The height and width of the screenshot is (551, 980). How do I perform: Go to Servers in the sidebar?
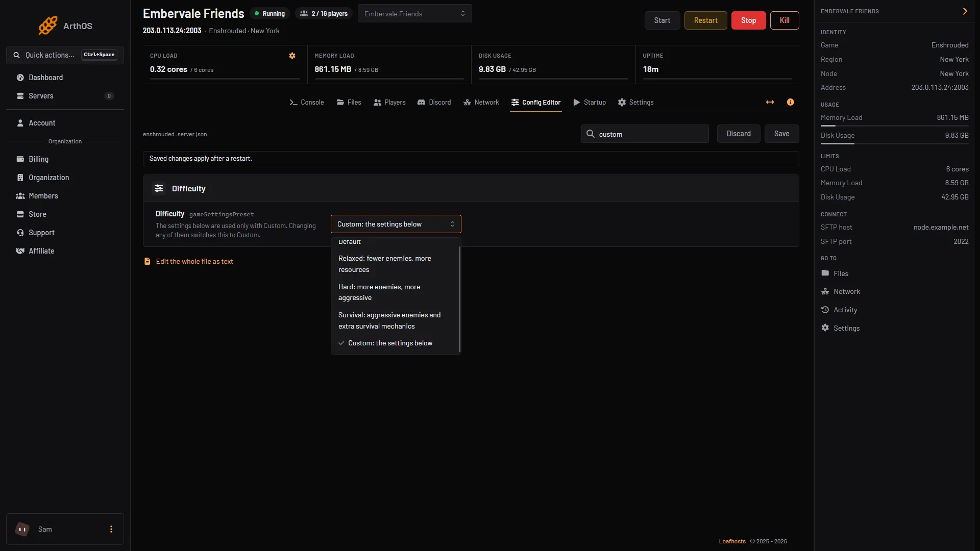65,96
